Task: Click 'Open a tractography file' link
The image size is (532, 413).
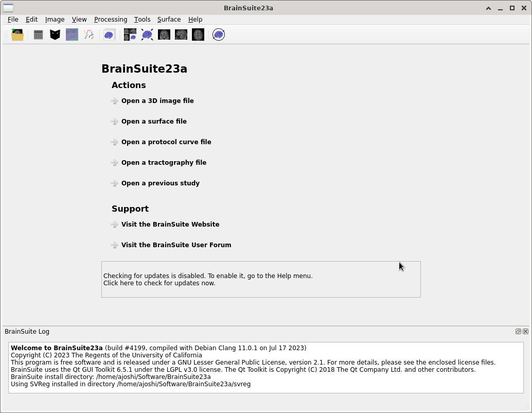Action: pyautogui.click(x=164, y=163)
